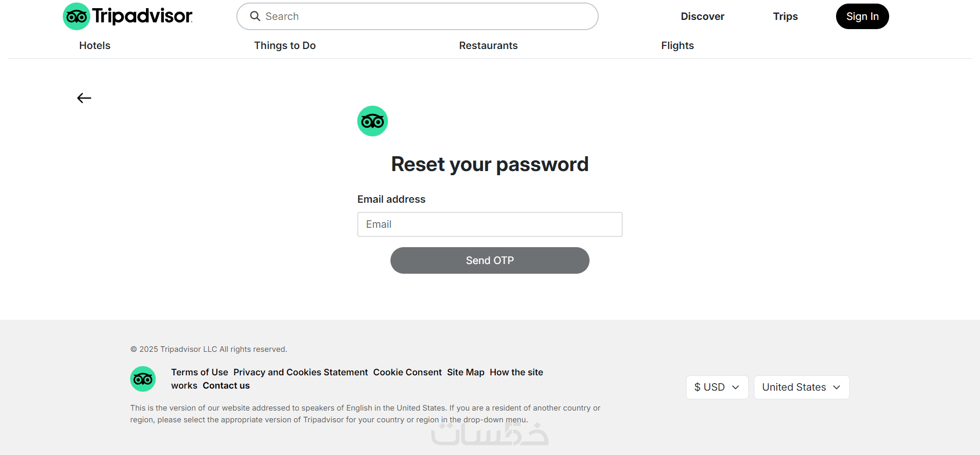Open the Discover menu

[x=702, y=16]
